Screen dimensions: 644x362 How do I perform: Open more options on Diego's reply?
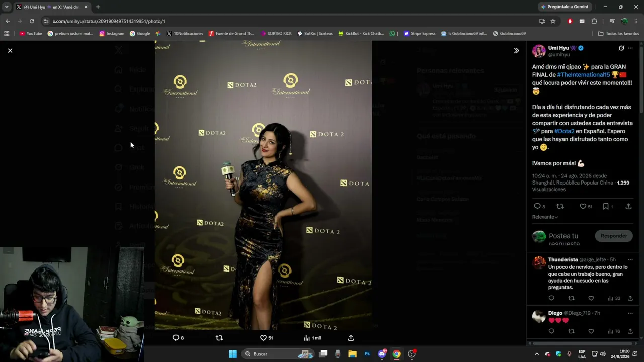(630, 313)
